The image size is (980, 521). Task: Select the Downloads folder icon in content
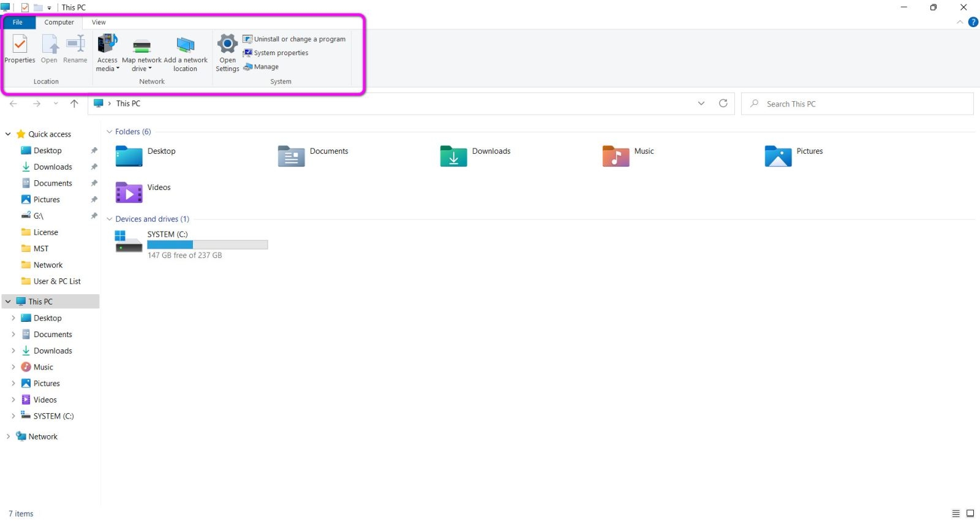[x=454, y=156]
